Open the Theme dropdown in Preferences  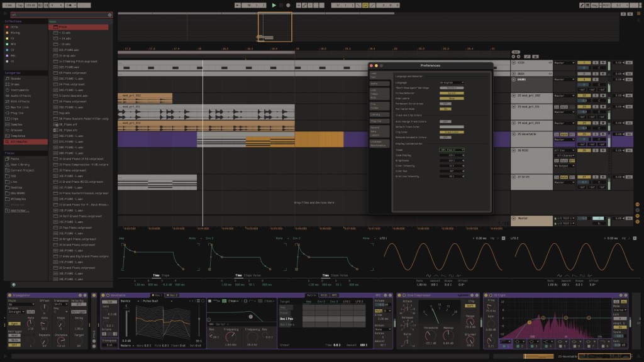[451, 150]
